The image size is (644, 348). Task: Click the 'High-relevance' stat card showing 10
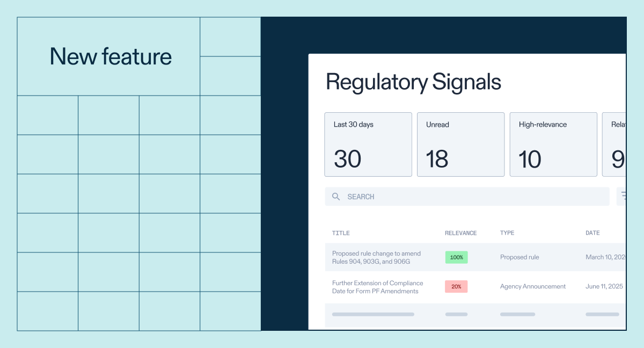point(553,144)
